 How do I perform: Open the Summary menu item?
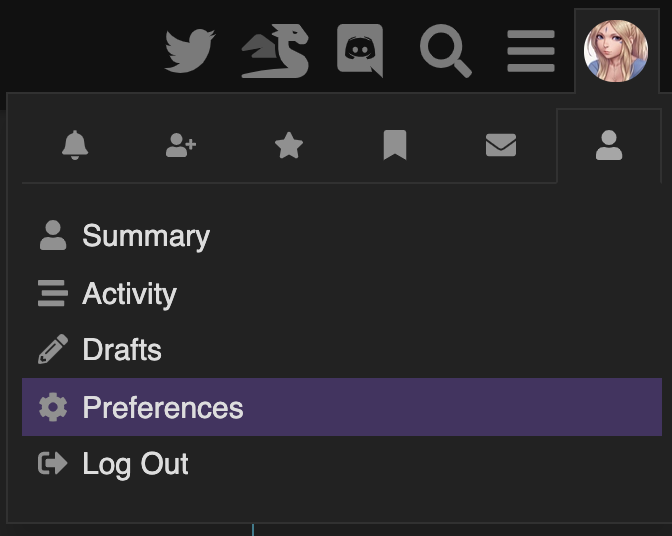(x=146, y=236)
